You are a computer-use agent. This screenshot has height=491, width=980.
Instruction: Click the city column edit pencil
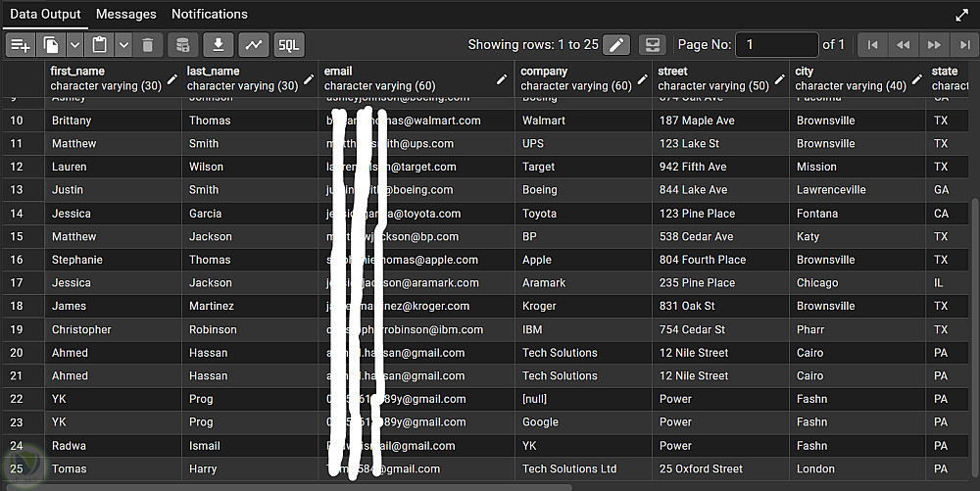[917, 78]
